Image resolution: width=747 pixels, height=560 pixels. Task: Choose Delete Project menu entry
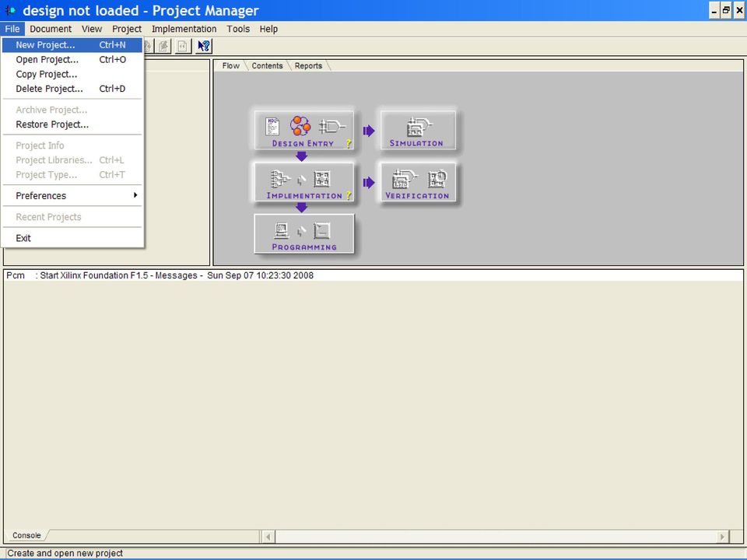click(x=72, y=89)
